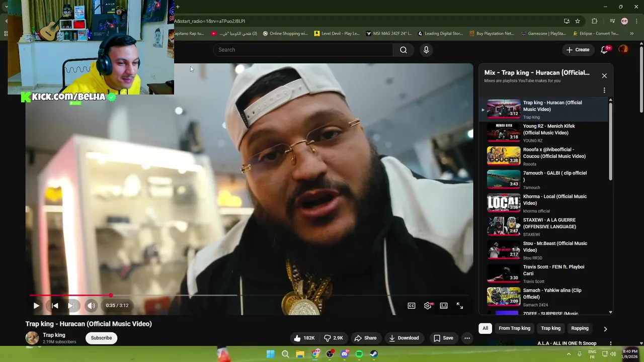This screenshot has height=362, width=644.
Task: Play Stou - Mr.Beast from the playlist
Action: pos(544,250)
